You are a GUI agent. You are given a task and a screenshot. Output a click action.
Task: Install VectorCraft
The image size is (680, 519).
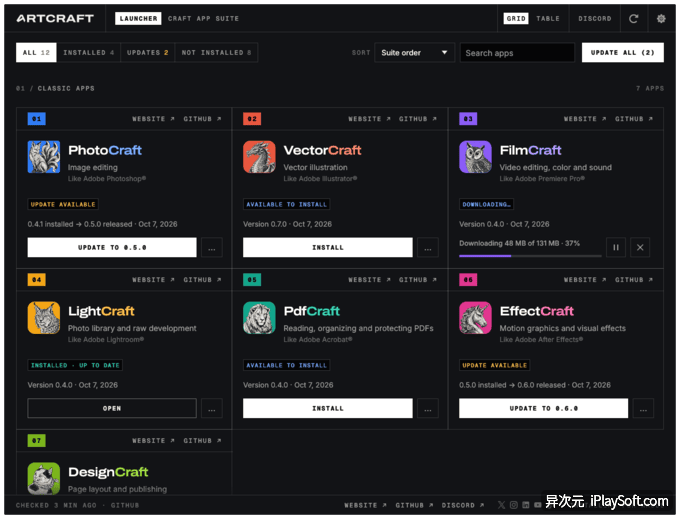(x=327, y=247)
